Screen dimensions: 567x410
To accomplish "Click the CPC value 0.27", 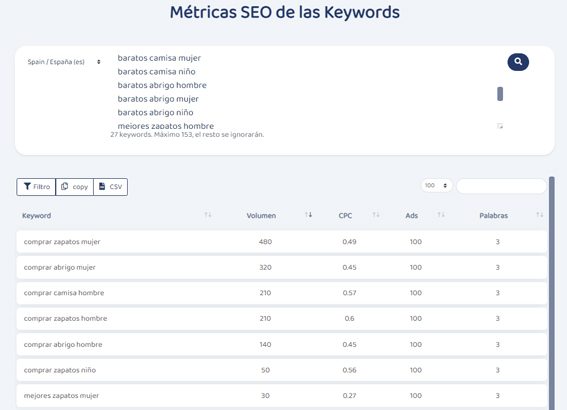I will [349, 396].
